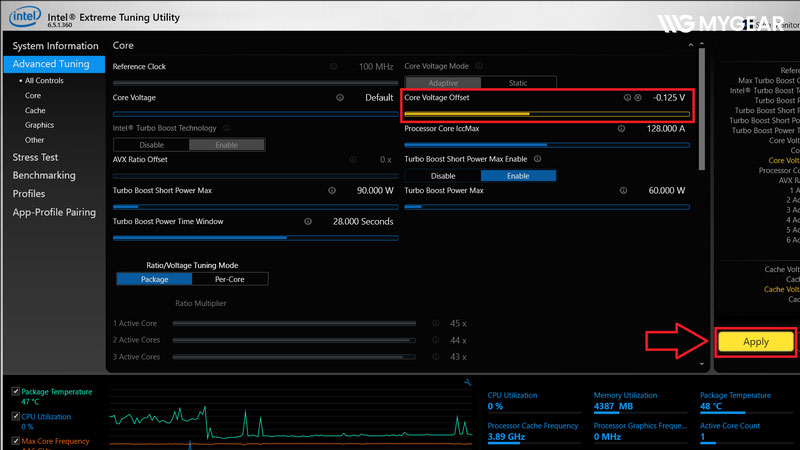Click the 4387 MB memory utilization reading

pyautogui.click(x=613, y=406)
